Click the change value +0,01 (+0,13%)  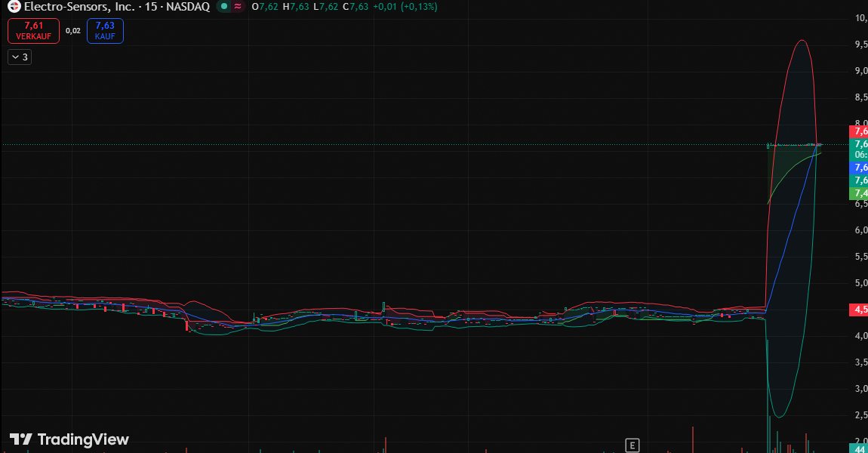[x=405, y=7]
